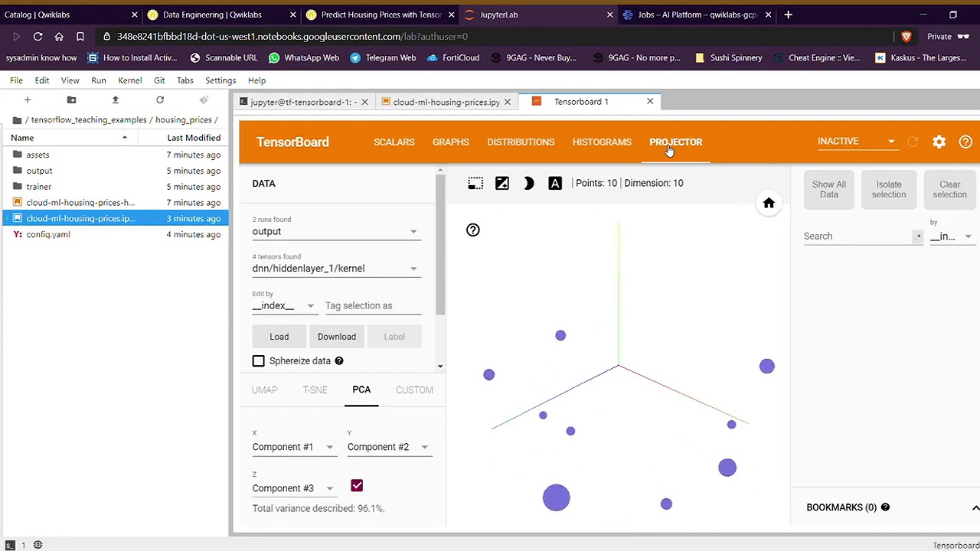Switch to the GRAPHS dashboard

tap(451, 142)
